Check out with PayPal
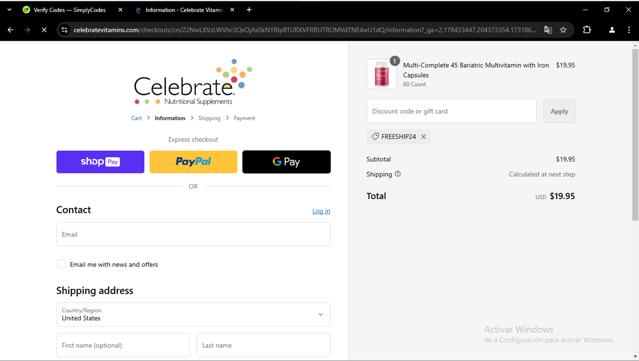639x361 pixels. pyautogui.click(x=193, y=162)
